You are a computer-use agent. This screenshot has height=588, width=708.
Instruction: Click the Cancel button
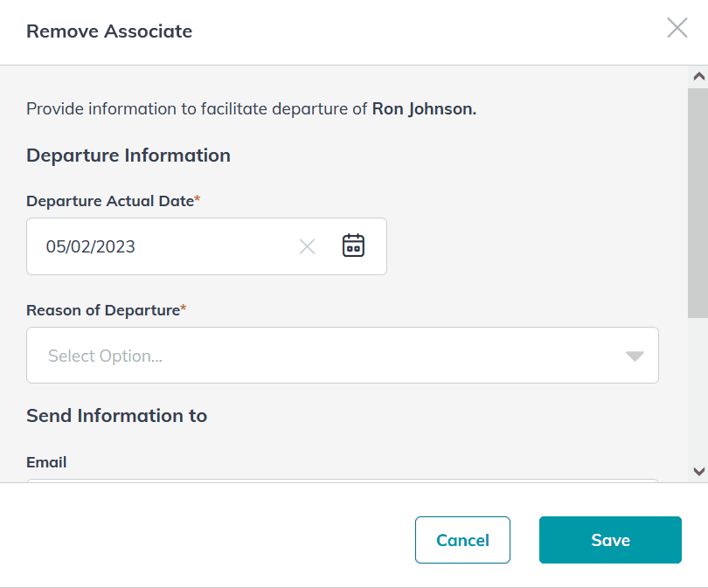coord(462,540)
